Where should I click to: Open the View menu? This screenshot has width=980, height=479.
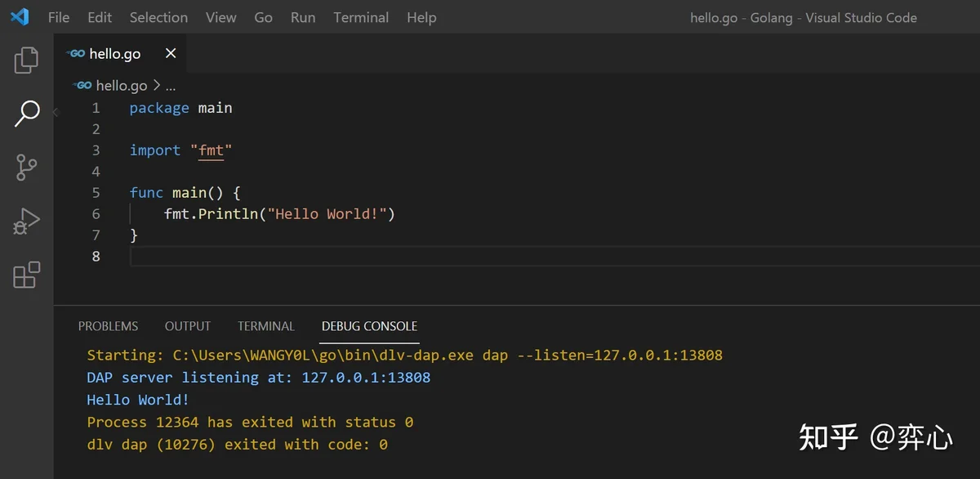221,17
